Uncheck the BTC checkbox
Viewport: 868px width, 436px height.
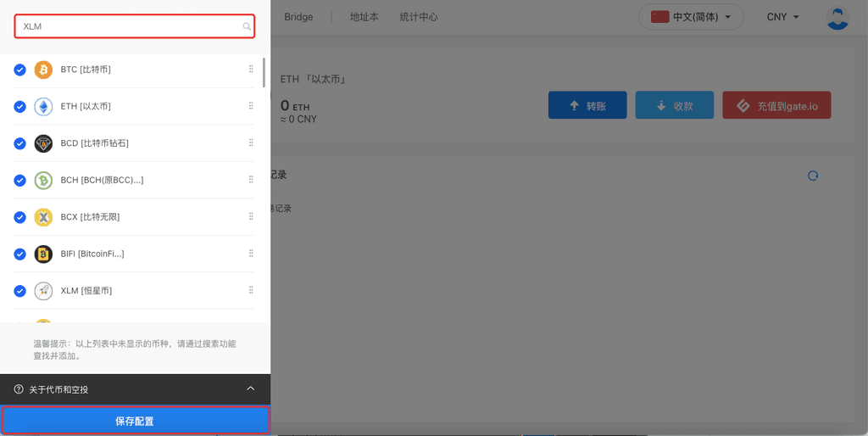pyautogui.click(x=20, y=70)
